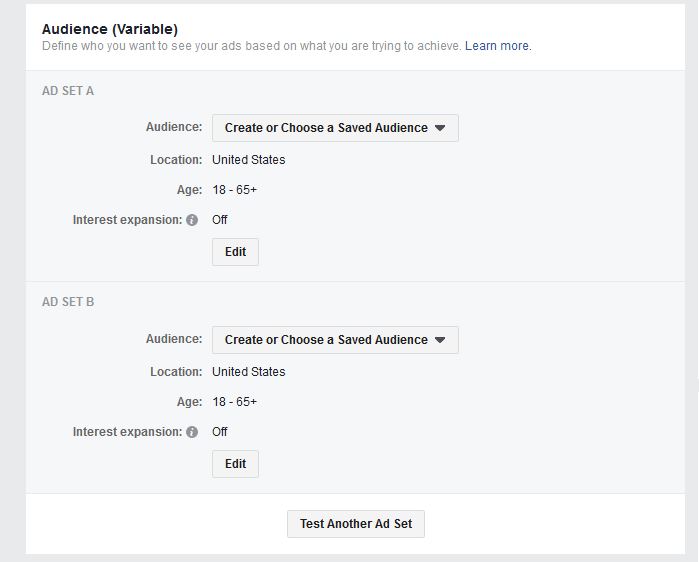699x562 pixels.
Task: Open the Saved Audience dropdown in Ad Set B
Action: [x=335, y=340]
